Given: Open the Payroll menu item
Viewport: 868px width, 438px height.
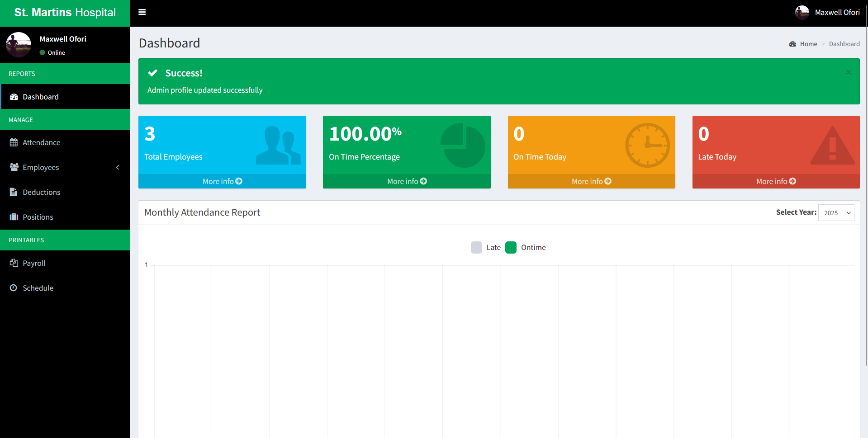Looking at the screenshot, I should pyautogui.click(x=34, y=263).
